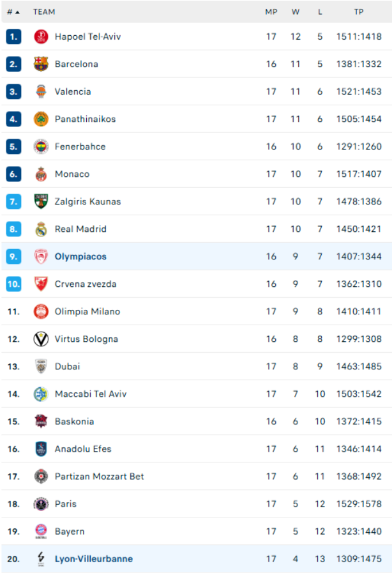Image resolution: width=392 pixels, height=575 pixels.
Task: Click the Maccabi Tel Aviv logo
Action: 41,394
